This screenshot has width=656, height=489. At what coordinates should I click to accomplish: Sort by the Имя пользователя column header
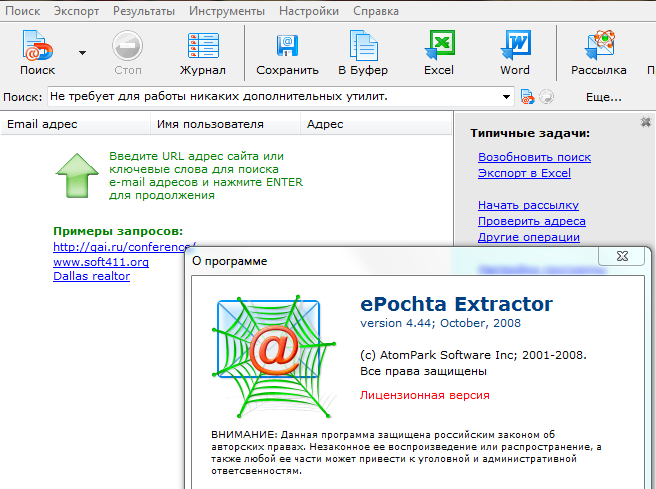[226, 124]
